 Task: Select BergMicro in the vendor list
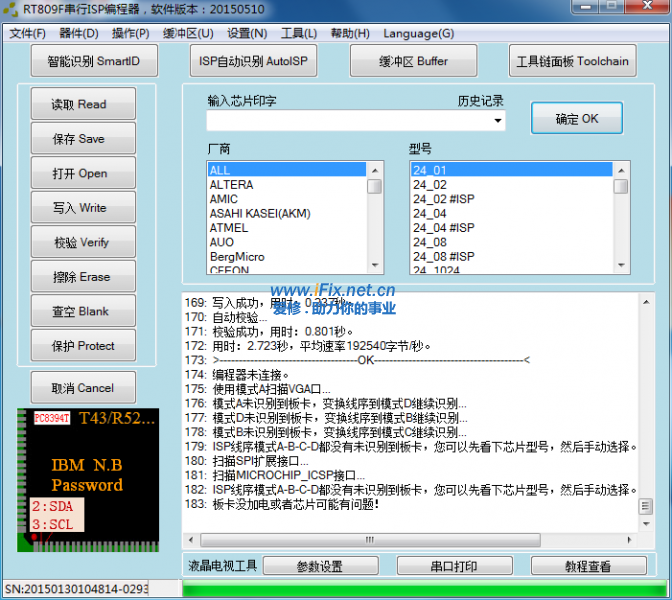[287, 256]
